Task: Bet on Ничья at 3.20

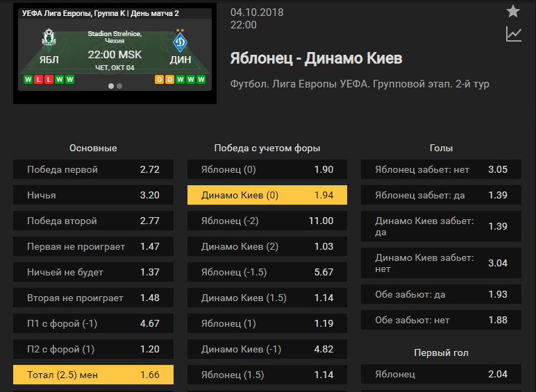Action: pos(93,195)
